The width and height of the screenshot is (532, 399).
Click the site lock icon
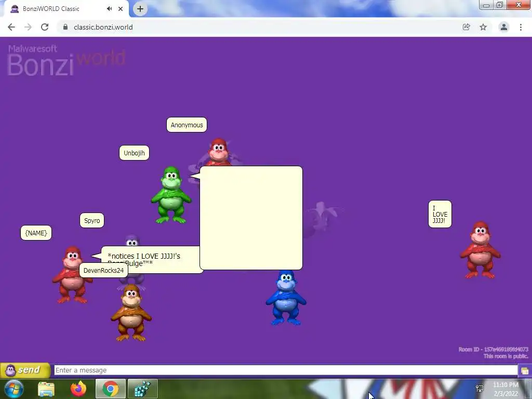point(65,27)
